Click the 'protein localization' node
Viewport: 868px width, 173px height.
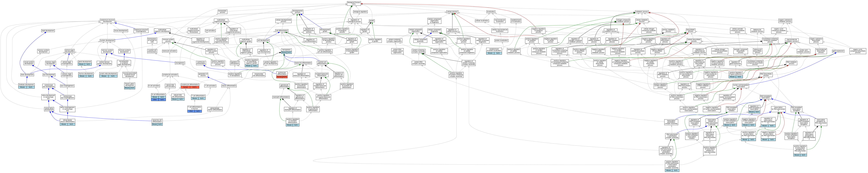501,41
